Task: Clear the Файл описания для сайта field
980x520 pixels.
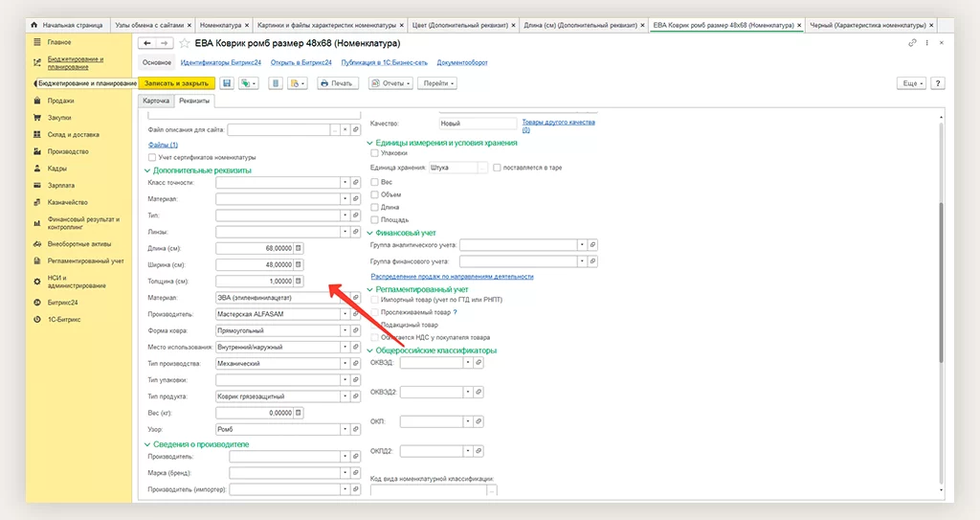Action: pyautogui.click(x=345, y=128)
